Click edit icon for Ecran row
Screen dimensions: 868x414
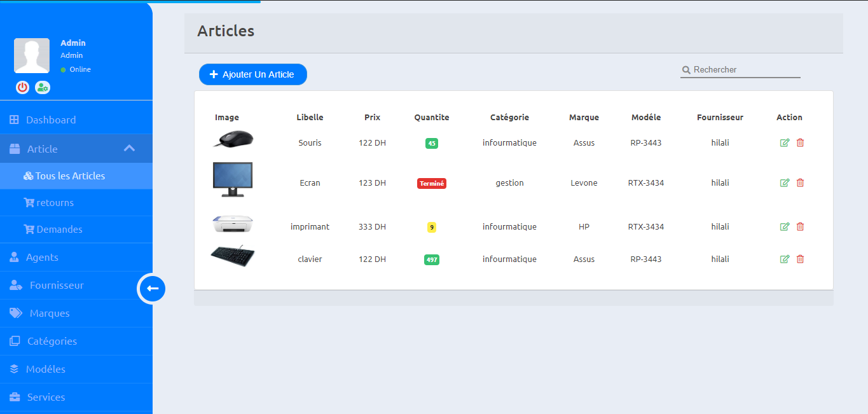click(x=784, y=183)
